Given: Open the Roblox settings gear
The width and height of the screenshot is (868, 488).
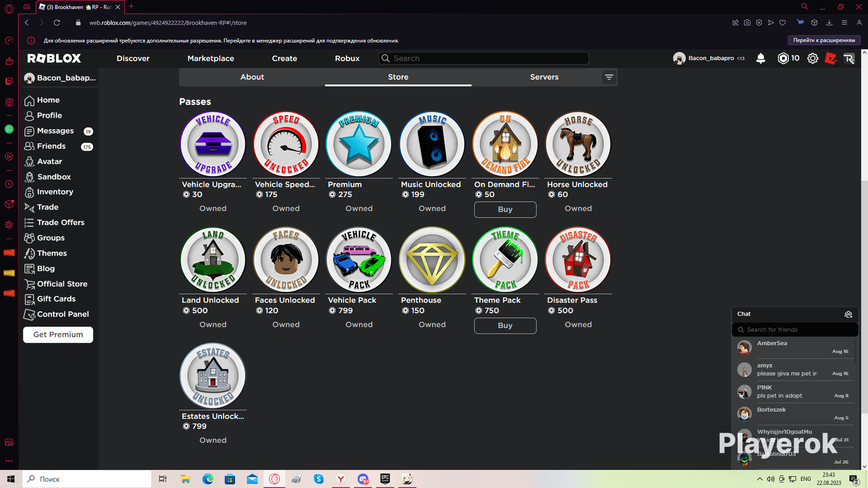Looking at the screenshot, I should (812, 59).
